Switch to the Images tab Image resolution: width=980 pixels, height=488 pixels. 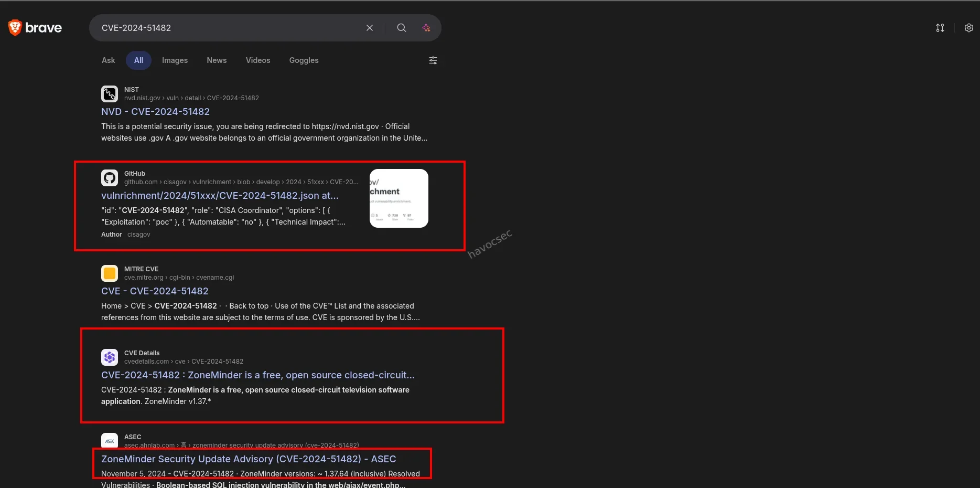tap(175, 60)
